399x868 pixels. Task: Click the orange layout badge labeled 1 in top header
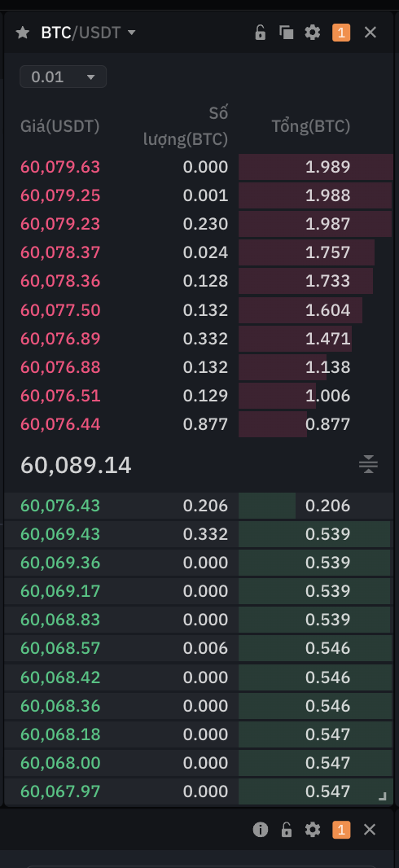(341, 33)
